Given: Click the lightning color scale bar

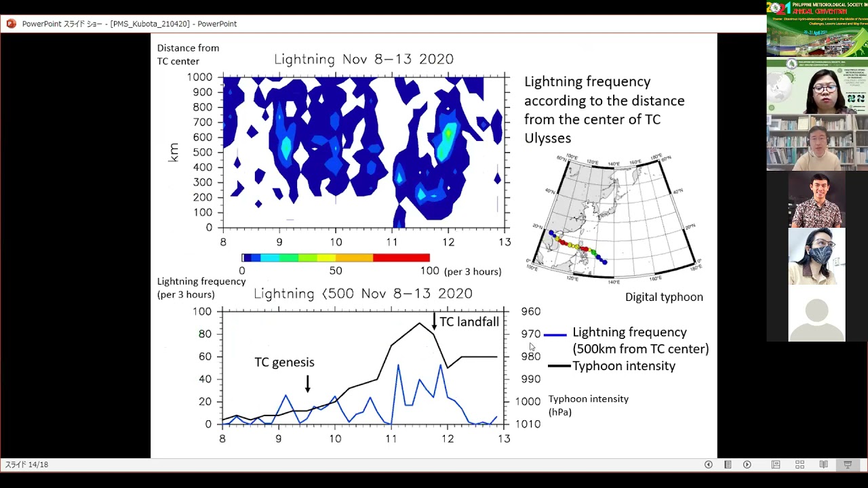Looking at the screenshot, I should [x=336, y=258].
